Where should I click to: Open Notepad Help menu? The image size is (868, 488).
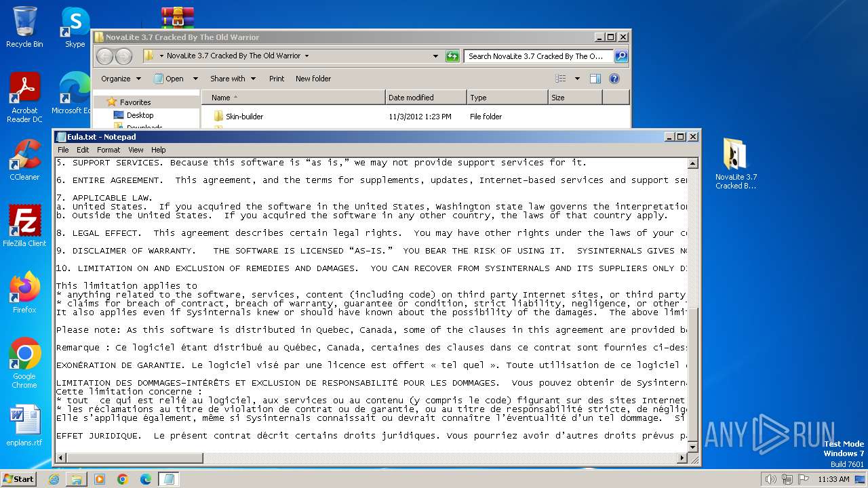158,150
